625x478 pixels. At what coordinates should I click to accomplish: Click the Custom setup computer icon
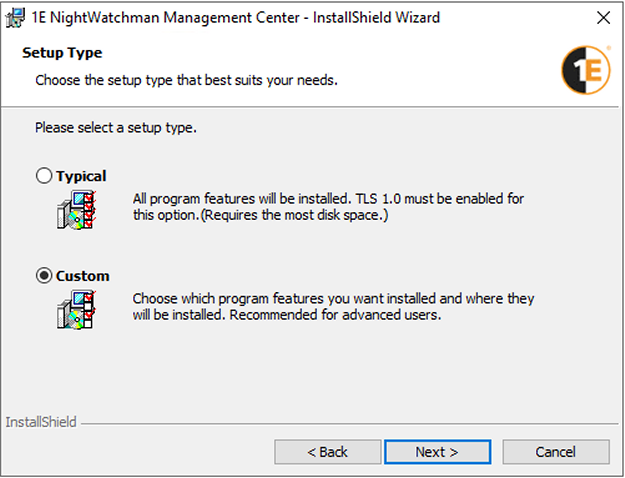(76, 308)
